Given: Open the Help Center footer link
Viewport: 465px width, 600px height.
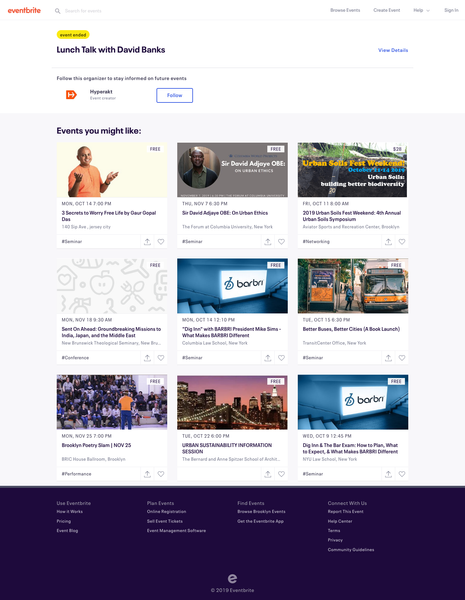Looking at the screenshot, I should click(x=340, y=521).
